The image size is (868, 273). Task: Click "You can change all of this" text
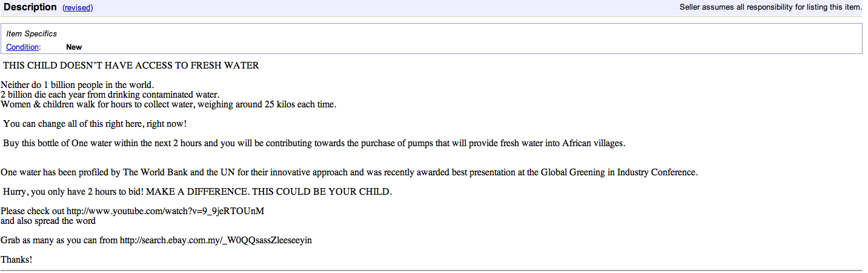(95, 124)
